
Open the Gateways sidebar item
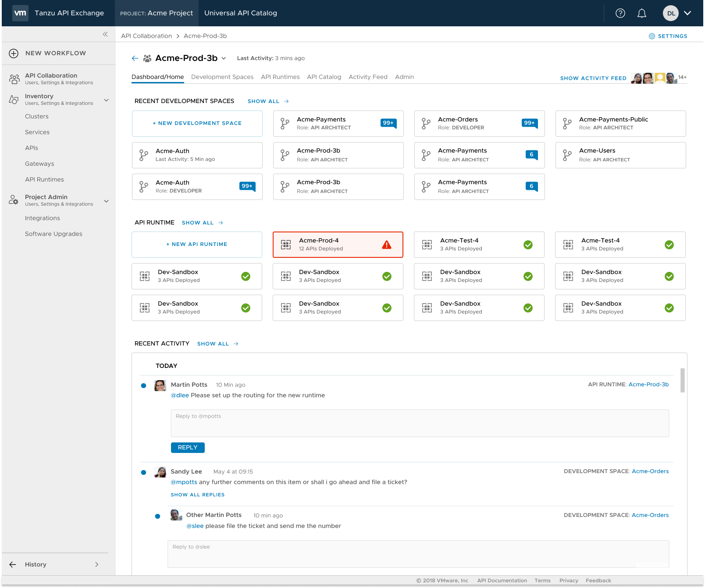39,164
